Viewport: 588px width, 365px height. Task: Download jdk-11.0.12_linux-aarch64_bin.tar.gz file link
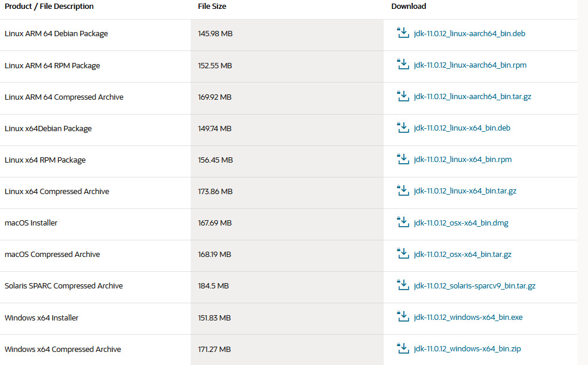473,96
